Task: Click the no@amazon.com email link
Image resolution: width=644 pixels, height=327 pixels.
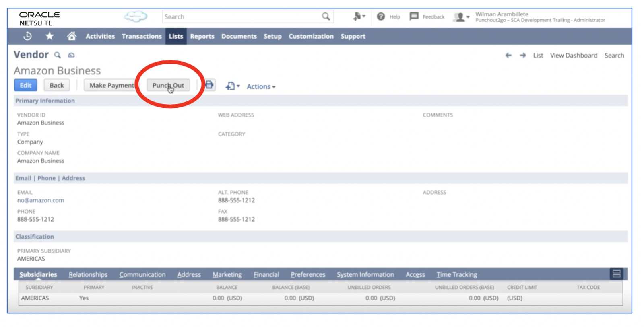Action: 41,200
